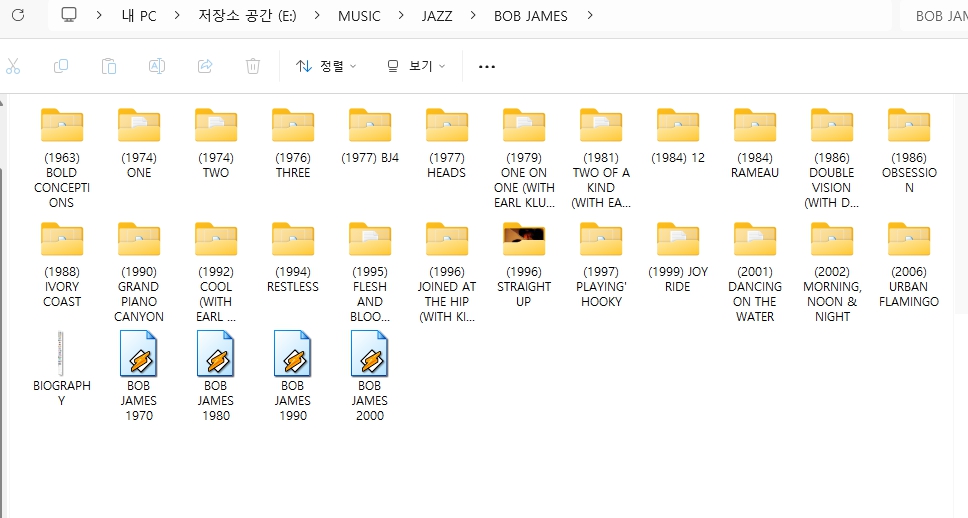Click the Cut scissors icon
This screenshot has width=968, height=518.
pos(13,66)
